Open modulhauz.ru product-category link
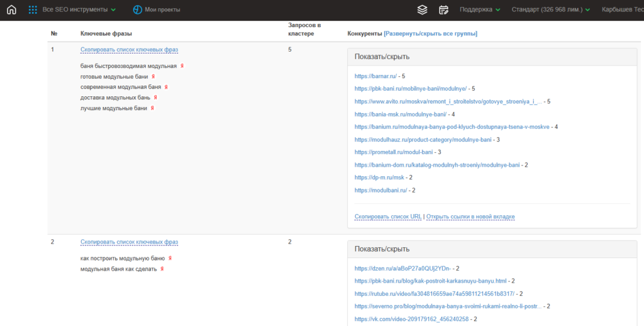The height and width of the screenshot is (326, 644). tap(423, 140)
